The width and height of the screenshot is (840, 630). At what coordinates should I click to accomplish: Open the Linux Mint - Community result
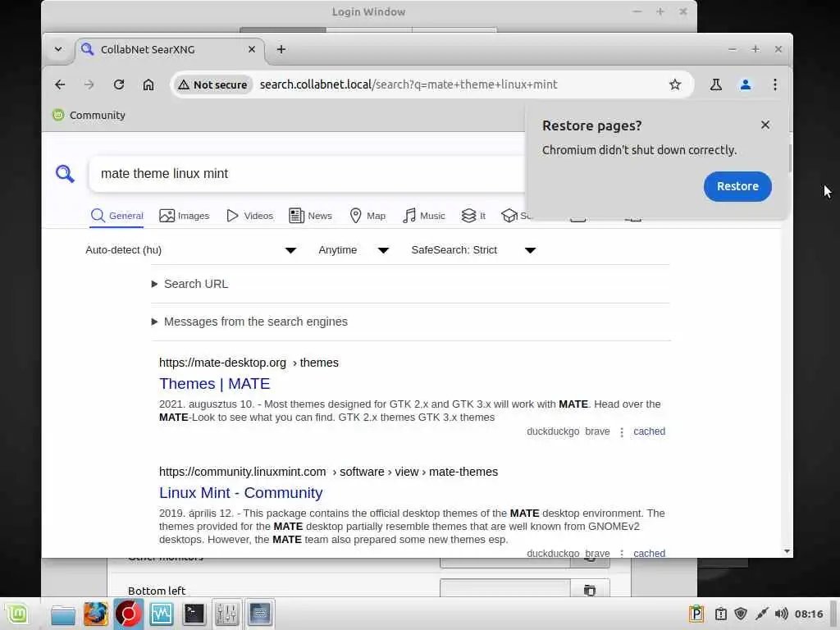coord(241,493)
